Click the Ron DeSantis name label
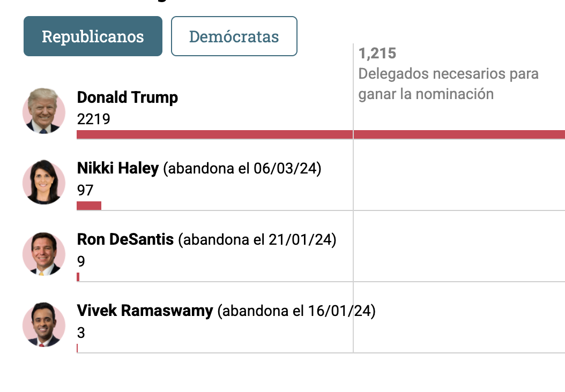Screen dimensions: 565x392 (125, 239)
